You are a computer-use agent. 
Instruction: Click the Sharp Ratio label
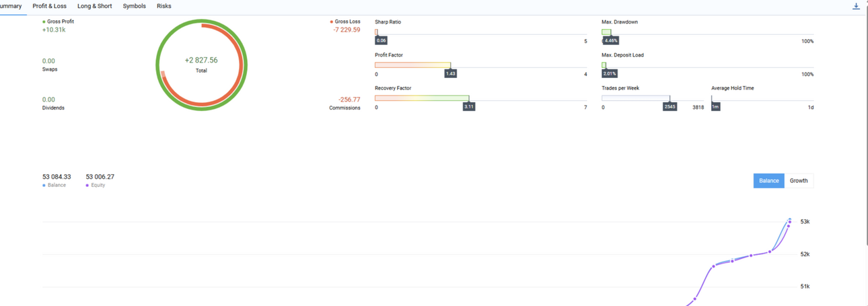tap(388, 22)
